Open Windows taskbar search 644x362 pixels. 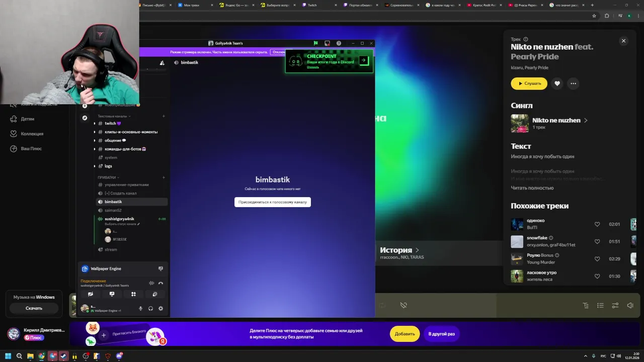[x=19, y=356]
